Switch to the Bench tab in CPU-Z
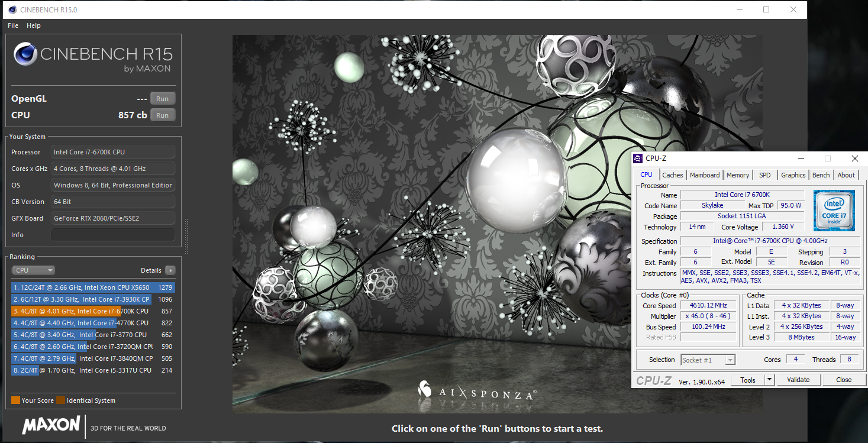Screen dimensions: 868x443 coord(821,175)
